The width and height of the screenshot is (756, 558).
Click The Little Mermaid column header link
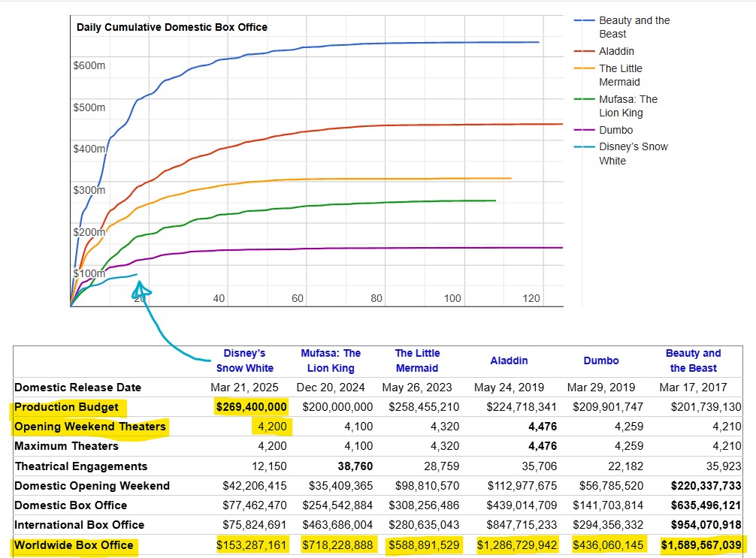click(417, 360)
